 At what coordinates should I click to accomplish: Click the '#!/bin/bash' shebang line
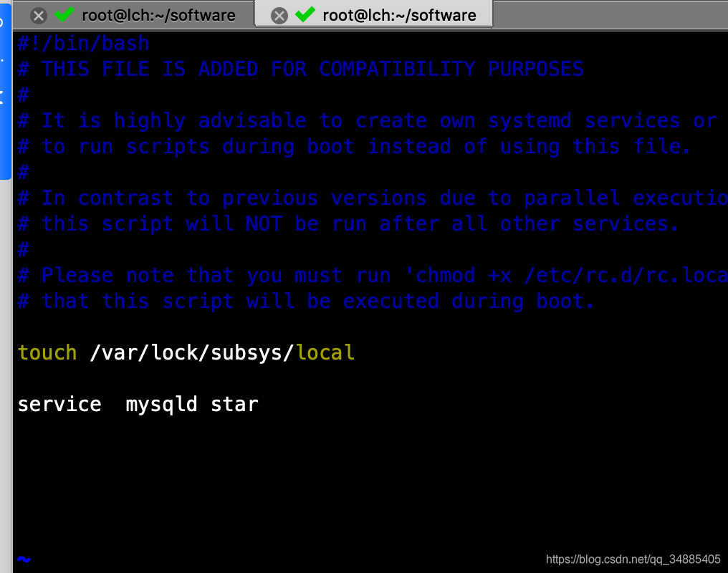coord(84,44)
